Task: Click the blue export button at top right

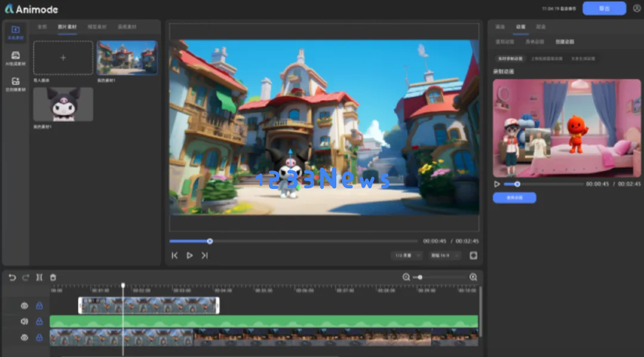Action: pos(604,8)
